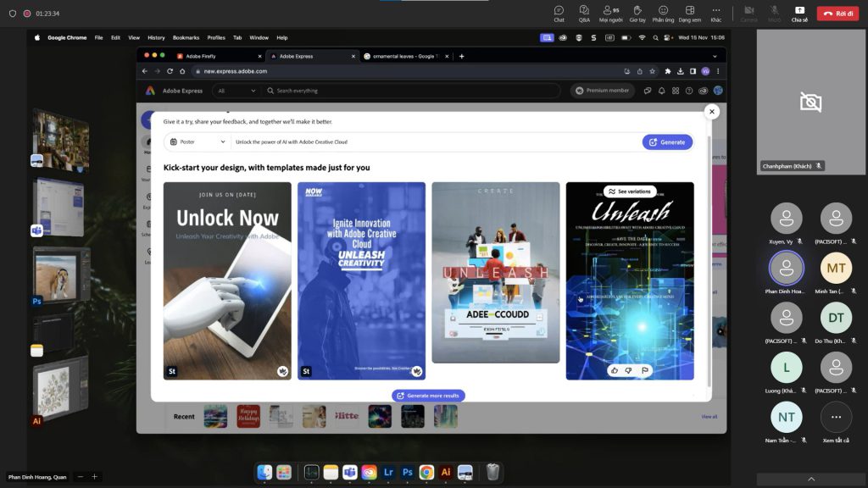Raise hand with the Giơ tay button

tap(637, 14)
